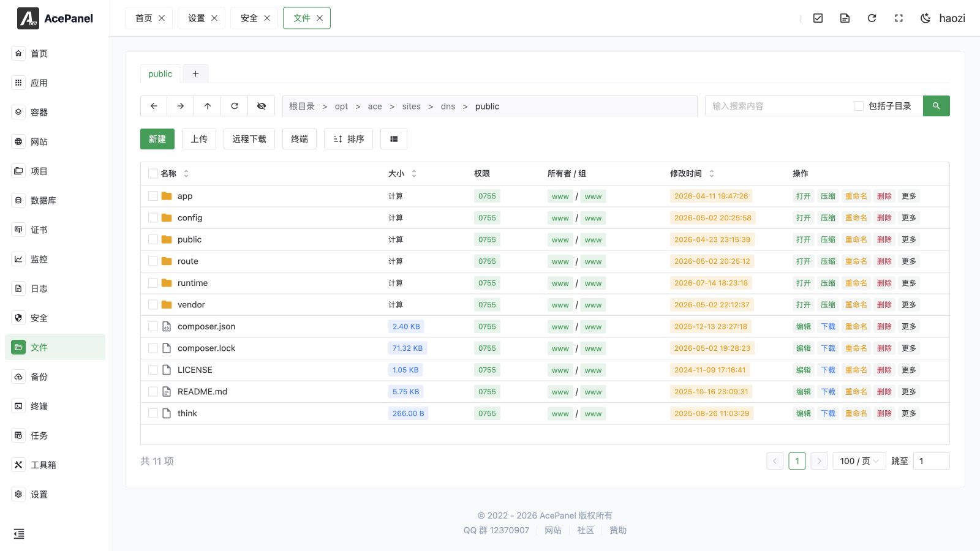Open the 备份 backup sidebar item
Viewport: 980px width, 551px height.
[55, 377]
